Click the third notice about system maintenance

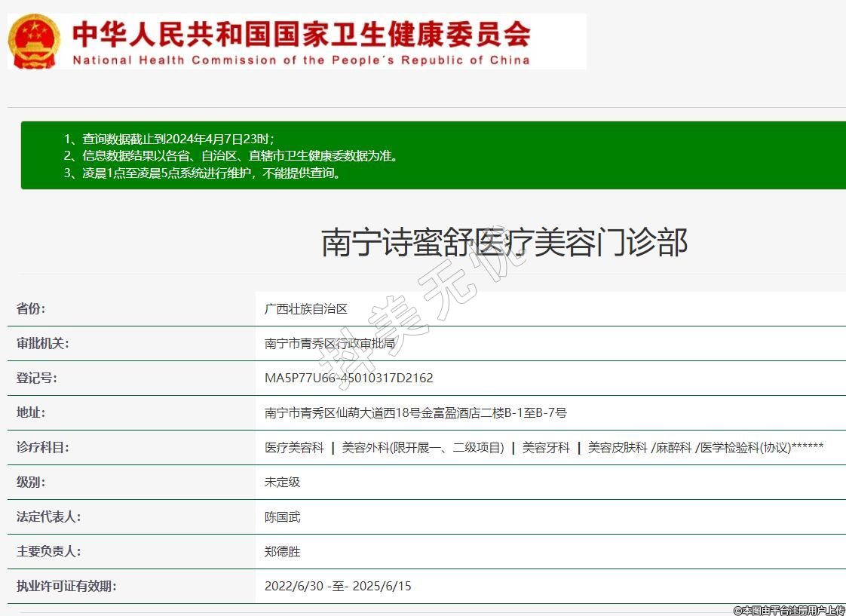tap(213, 173)
